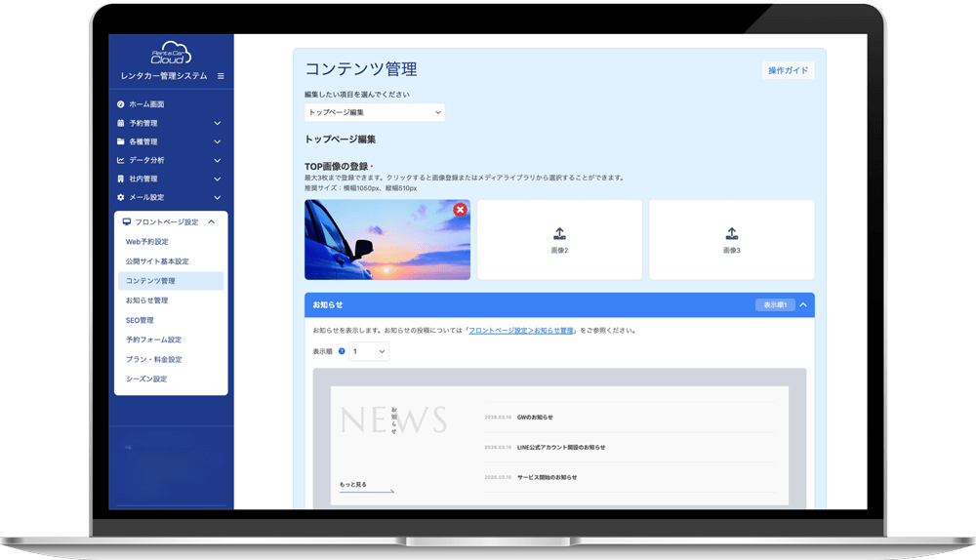Click the 画像3 upload slot
Screen dimensions: 976x560
[731, 240]
